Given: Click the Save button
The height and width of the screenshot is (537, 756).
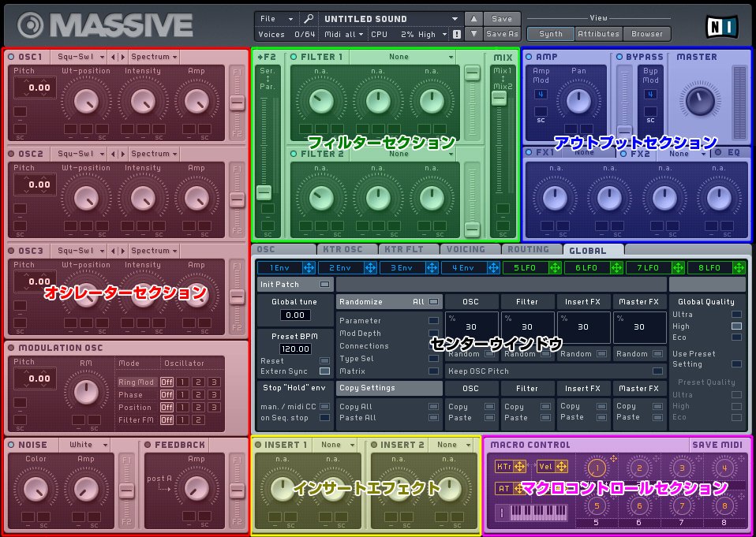Looking at the screenshot, I should tap(502, 19).
